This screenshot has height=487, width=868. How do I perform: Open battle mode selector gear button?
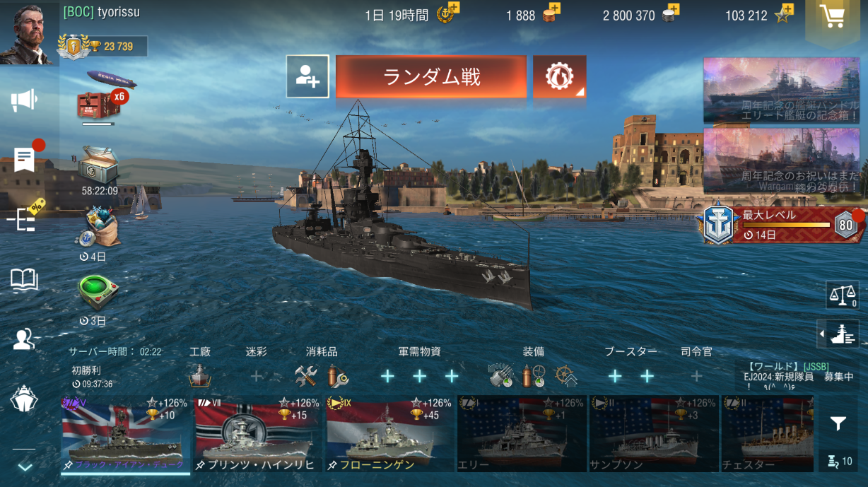tap(559, 76)
